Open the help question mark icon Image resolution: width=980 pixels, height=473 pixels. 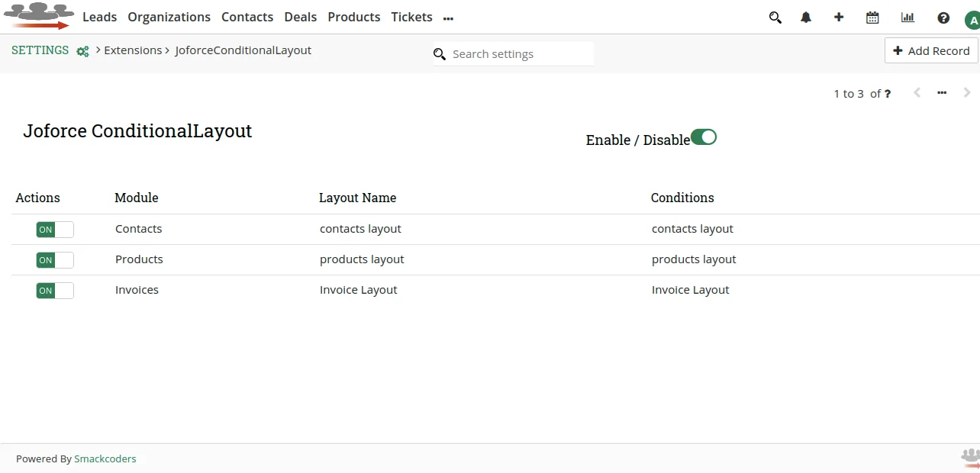[943, 17]
